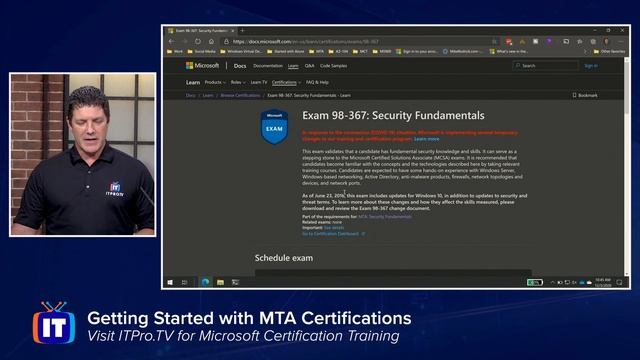Image resolution: width=640 pixels, height=360 pixels.
Task: Open the red extension icon in toolbar
Action: coord(509,42)
